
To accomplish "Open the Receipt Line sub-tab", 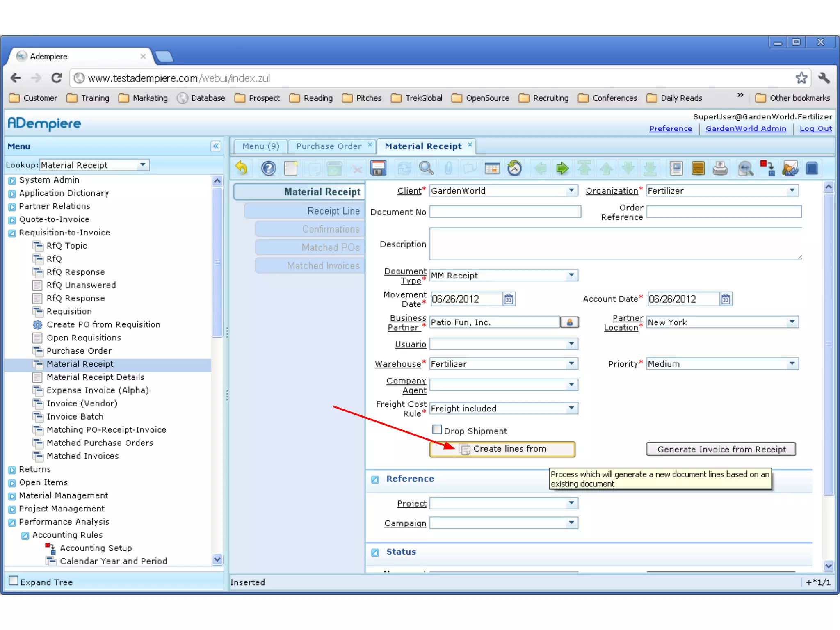I will click(x=304, y=211).
